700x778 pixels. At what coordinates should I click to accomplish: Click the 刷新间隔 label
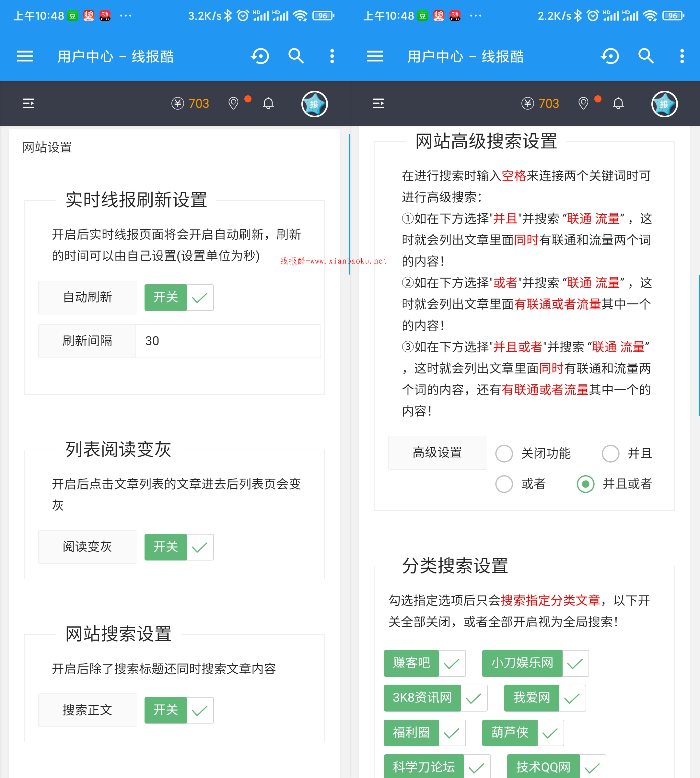point(87,341)
